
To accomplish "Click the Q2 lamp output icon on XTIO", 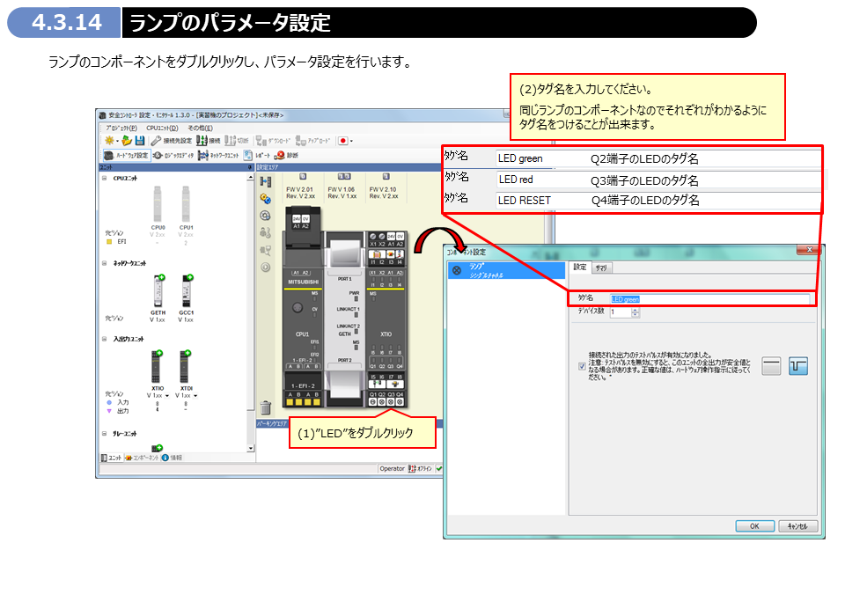I will click(381, 402).
